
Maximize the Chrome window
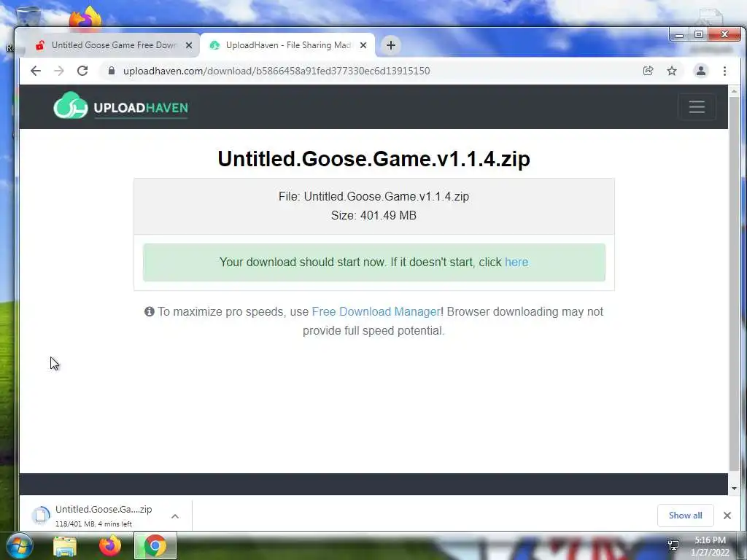pos(698,35)
